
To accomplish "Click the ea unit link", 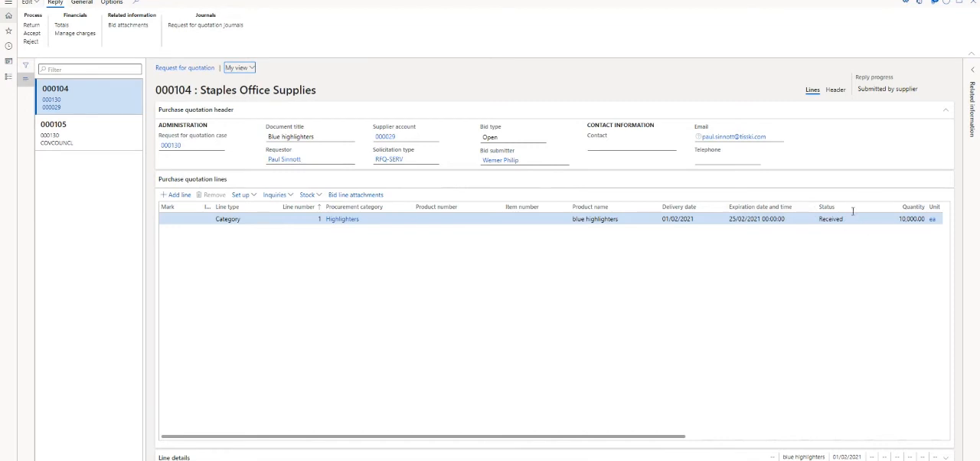I will click(x=933, y=219).
